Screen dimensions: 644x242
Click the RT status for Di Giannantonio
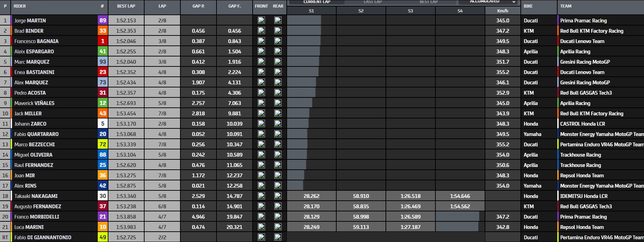(5, 237)
